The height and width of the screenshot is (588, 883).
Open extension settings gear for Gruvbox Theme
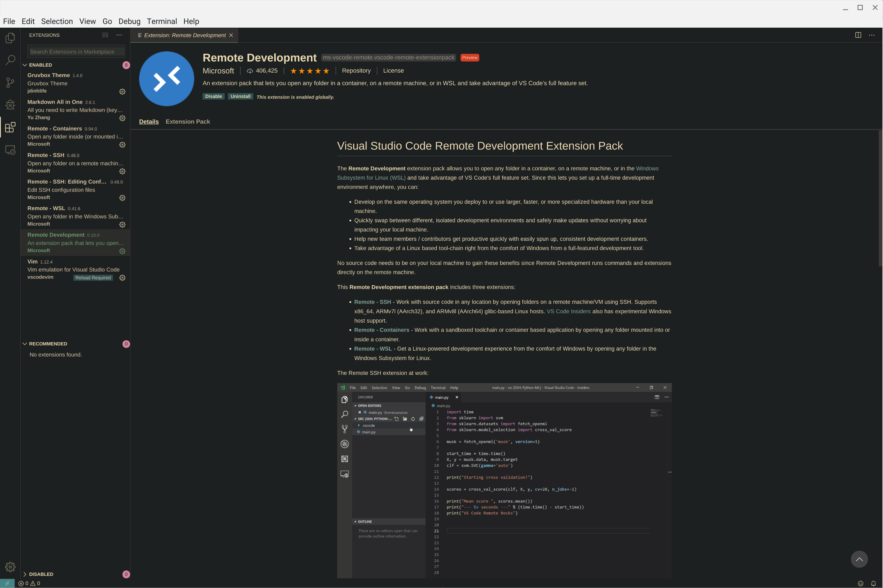coord(122,91)
